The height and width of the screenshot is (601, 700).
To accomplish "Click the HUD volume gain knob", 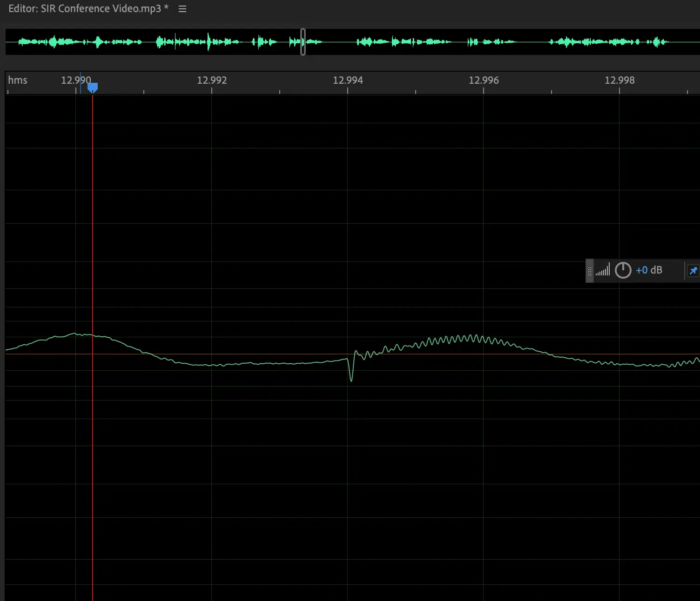I will pos(623,270).
